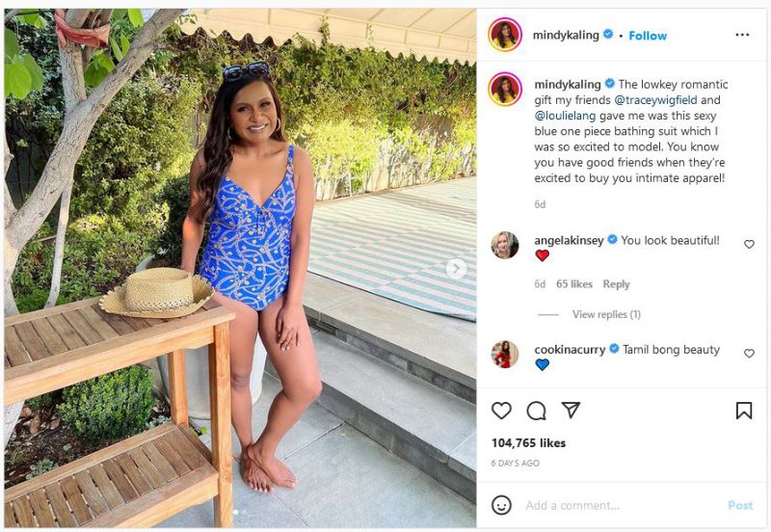Like angelakinsey's comment
The width and height of the screenshot is (771, 532).
pos(749,245)
